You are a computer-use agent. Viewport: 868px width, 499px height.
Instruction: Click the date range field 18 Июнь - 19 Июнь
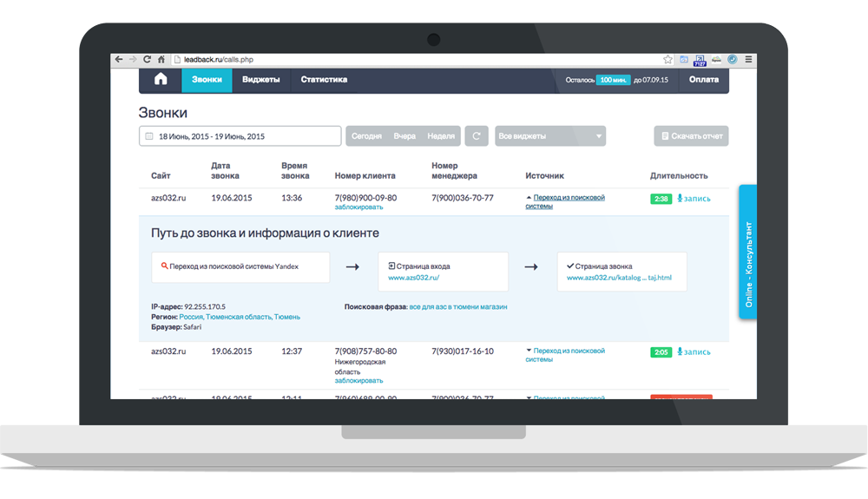tap(240, 136)
